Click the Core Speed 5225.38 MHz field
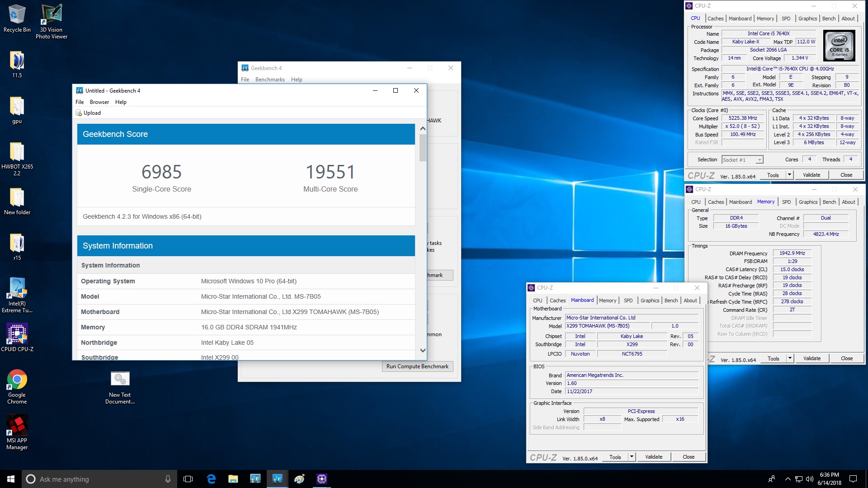 pos(743,118)
